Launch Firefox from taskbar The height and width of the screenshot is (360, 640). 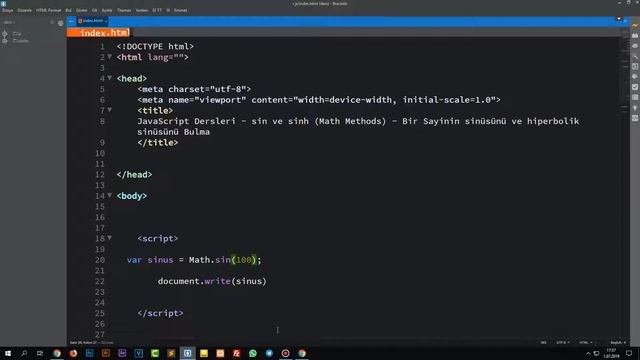pos(73,353)
